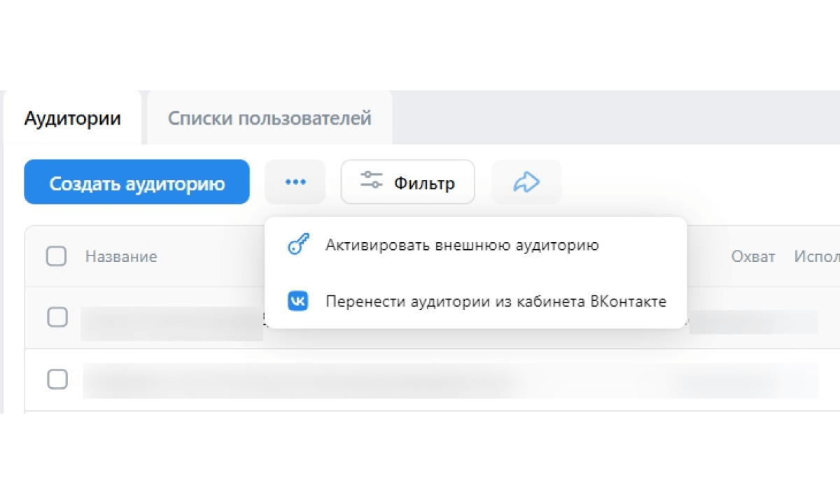Screen dimensions: 840x504
Task: Toggle the select-all checkbox next to Название
Action: (x=57, y=256)
